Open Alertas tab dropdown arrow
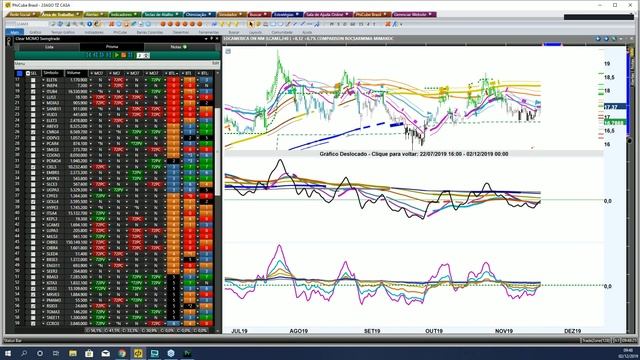Viewport: 640px width, 360px height. [102, 14]
